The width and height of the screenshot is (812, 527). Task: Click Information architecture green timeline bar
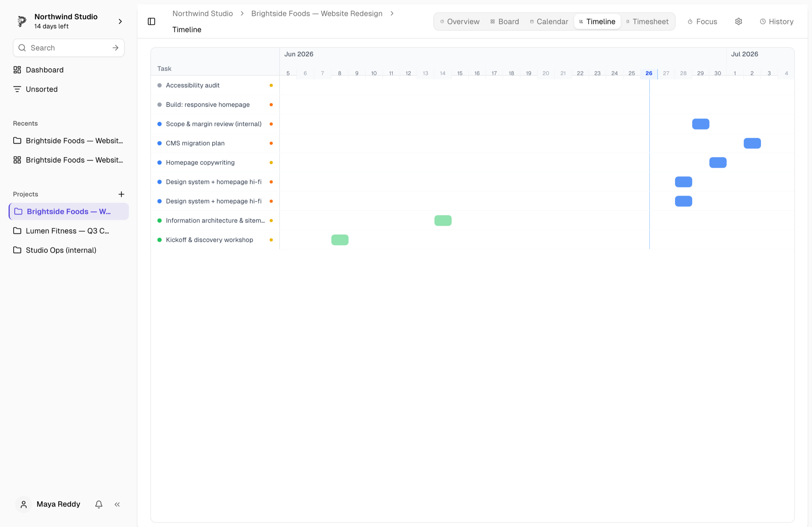443,220
